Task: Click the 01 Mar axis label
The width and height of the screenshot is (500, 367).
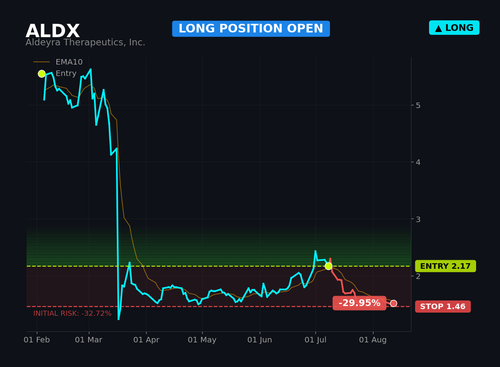Action: (x=88, y=340)
